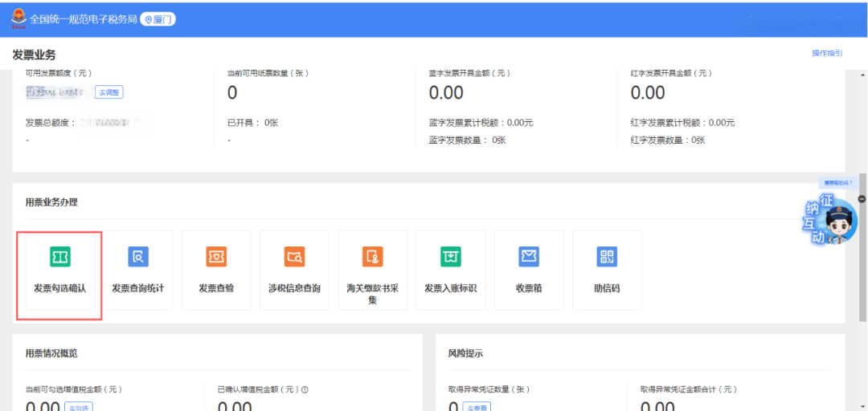Click 去调整 button
The height and width of the screenshot is (411, 868).
click(x=109, y=92)
